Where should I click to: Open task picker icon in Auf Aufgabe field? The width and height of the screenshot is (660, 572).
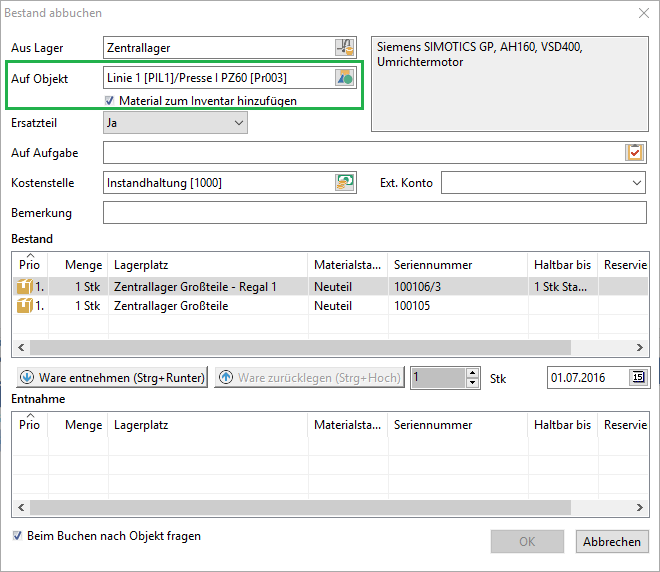[635, 152]
